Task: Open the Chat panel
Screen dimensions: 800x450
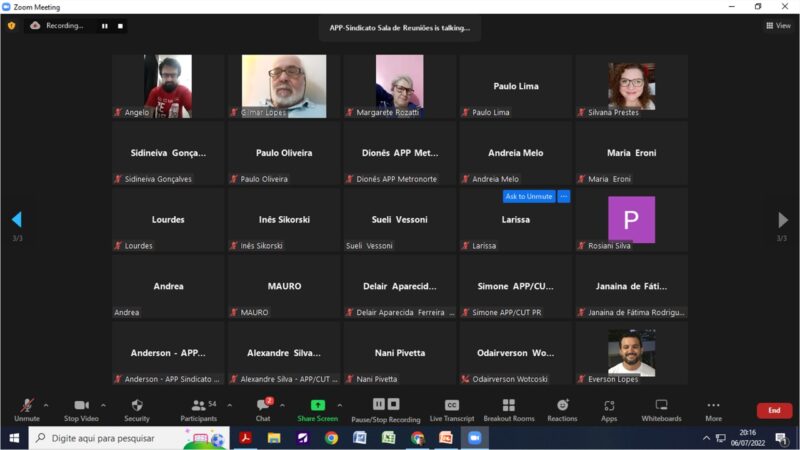Action: click(x=262, y=408)
